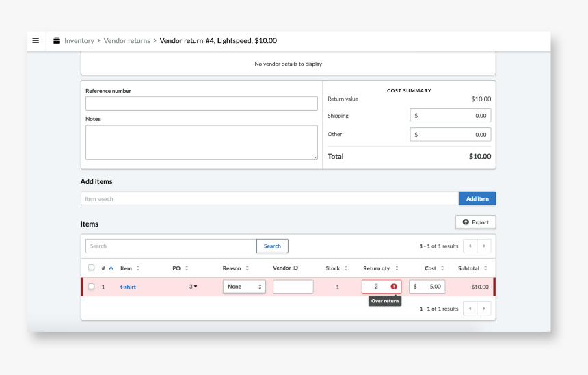The height and width of the screenshot is (375, 588).
Task: Open the Reason dropdown set to None
Action: point(244,287)
